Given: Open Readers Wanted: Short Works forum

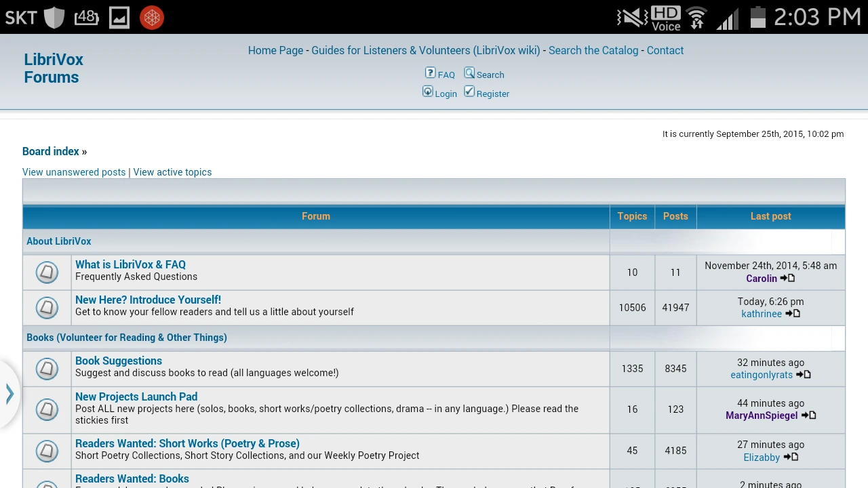Looking at the screenshot, I should [187, 443].
